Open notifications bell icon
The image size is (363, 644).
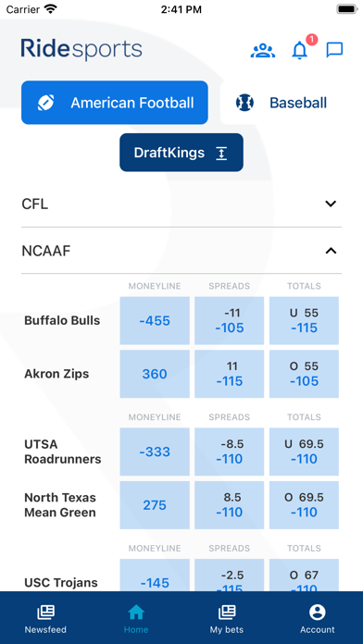click(x=300, y=50)
